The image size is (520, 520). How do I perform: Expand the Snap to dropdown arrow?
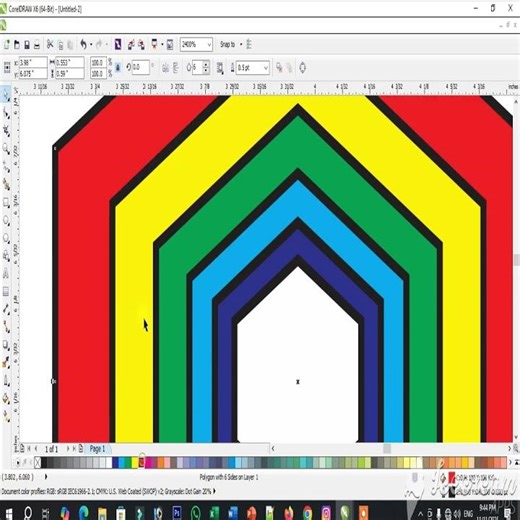241,44
